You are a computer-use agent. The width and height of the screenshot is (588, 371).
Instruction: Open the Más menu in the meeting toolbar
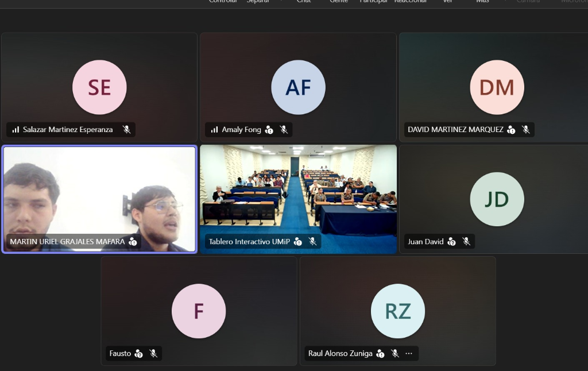click(x=482, y=2)
